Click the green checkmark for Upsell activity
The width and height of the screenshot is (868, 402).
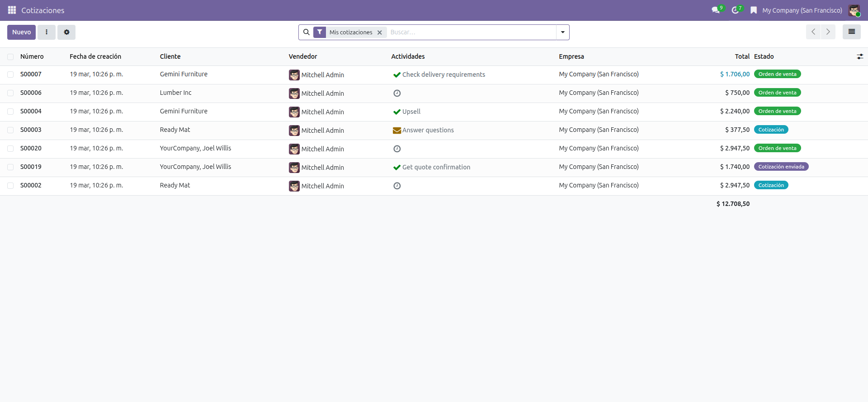tap(397, 112)
